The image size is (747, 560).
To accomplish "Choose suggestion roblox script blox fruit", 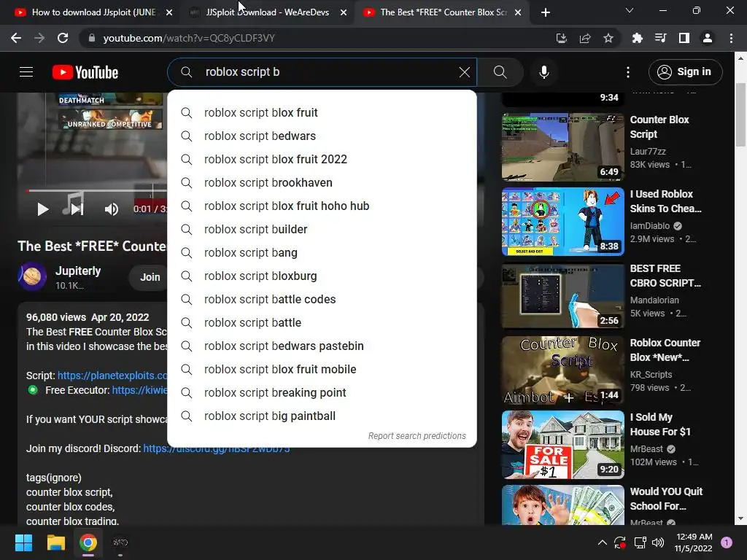I will pyautogui.click(x=322, y=113).
